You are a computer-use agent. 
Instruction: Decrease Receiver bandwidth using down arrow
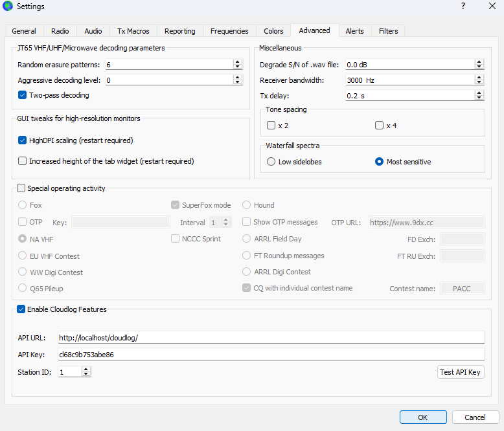tap(479, 83)
